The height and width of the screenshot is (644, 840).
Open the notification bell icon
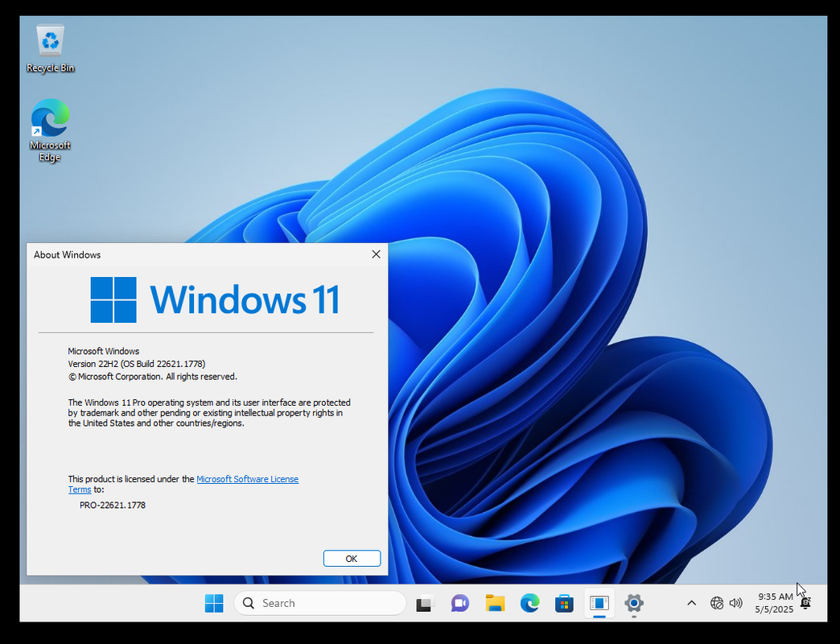coord(805,603)
